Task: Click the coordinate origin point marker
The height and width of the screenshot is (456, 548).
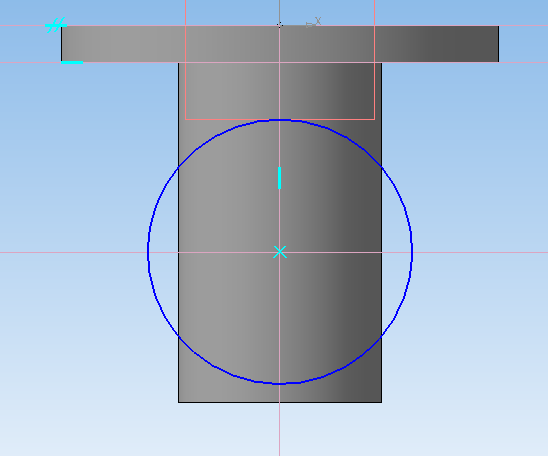Action: pos(280,25)
